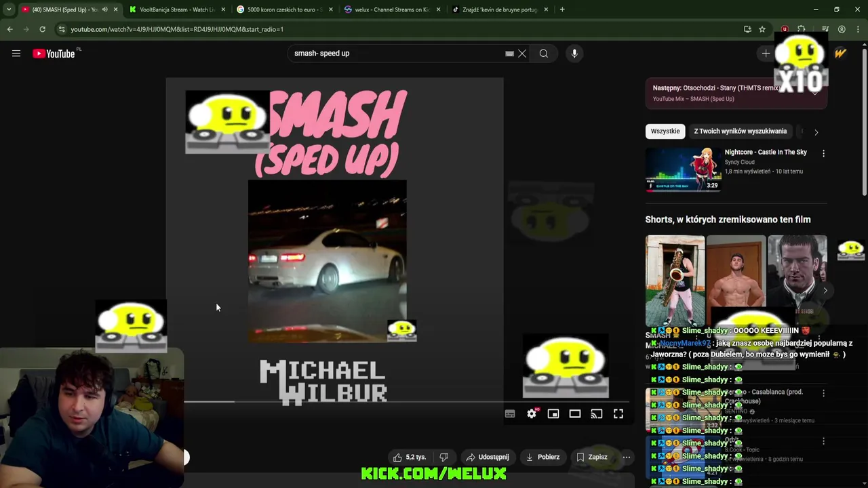Open video player settings gear

coord(532,414)
